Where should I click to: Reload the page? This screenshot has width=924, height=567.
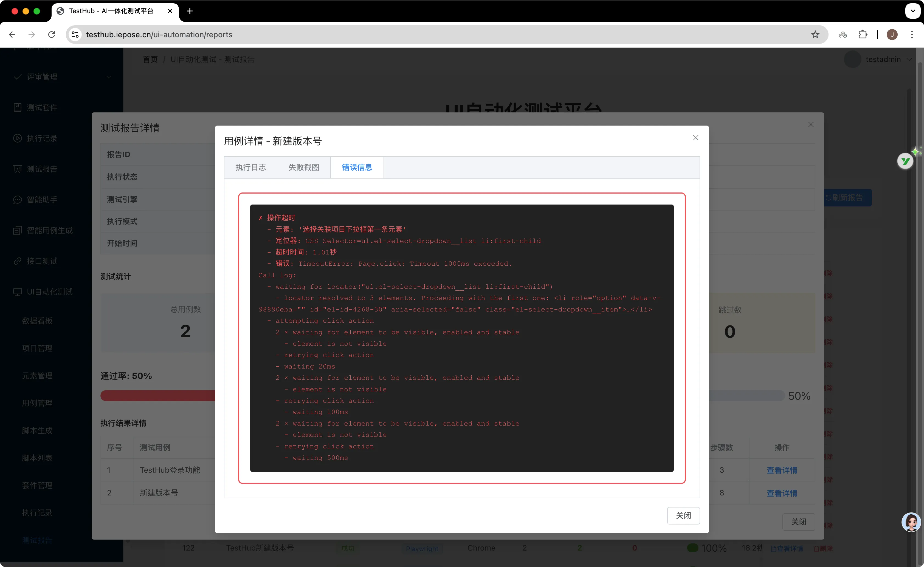52,35
